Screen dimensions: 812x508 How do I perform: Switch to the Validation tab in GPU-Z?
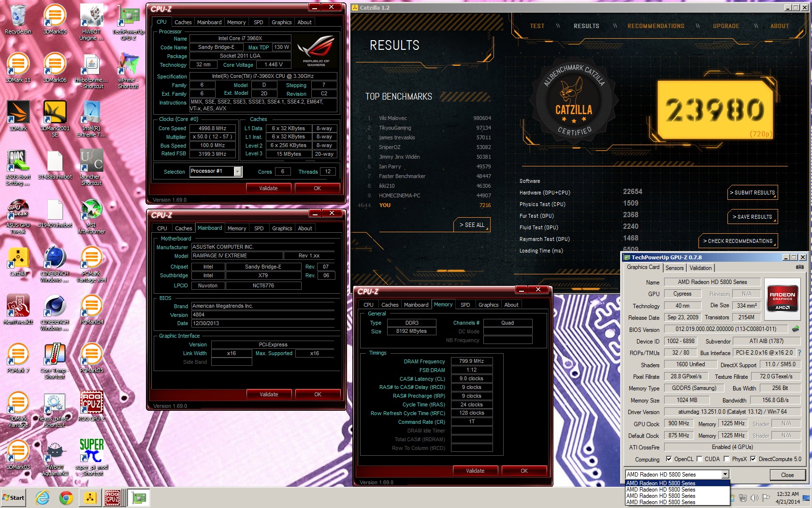coord(700,268)
